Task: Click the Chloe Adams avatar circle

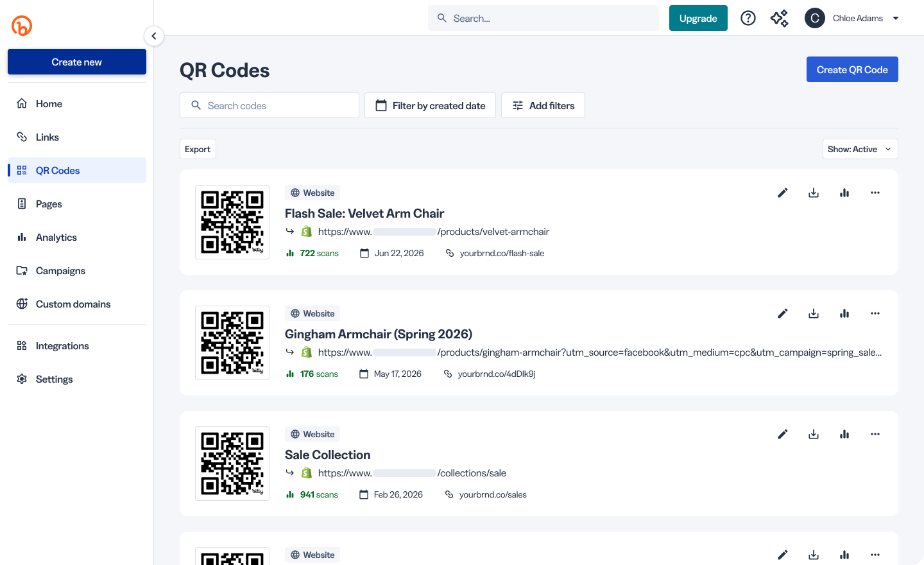Action: (x=815, y=18)
